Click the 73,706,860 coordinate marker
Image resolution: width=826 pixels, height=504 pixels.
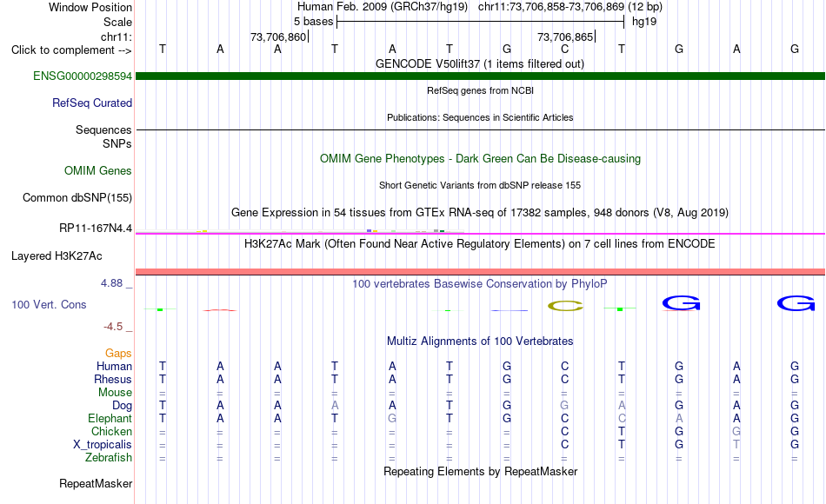(x=279, y=36)
